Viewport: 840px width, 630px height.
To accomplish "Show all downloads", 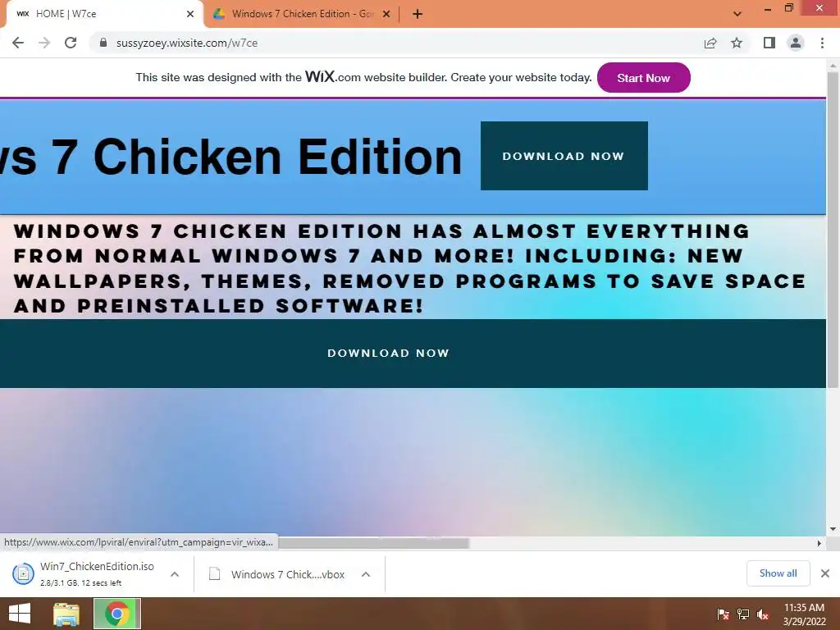I will pyautogui.click(x=778, y=573).
